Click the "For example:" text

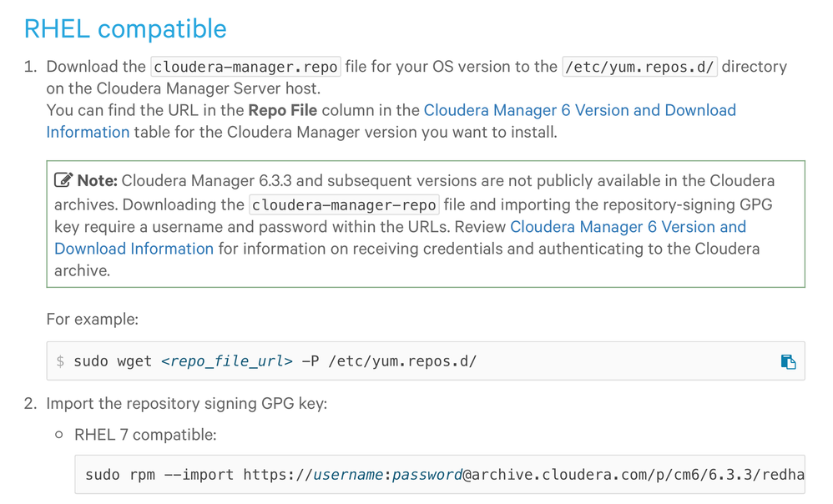tap(92, 320)
